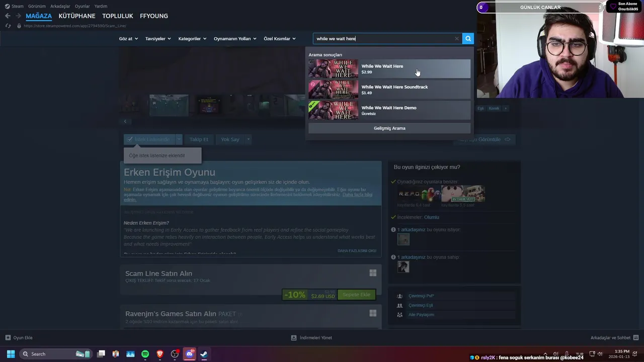
Task: Open the R.E.P.O. similar game thumbnail
Action: click(419, 194)
